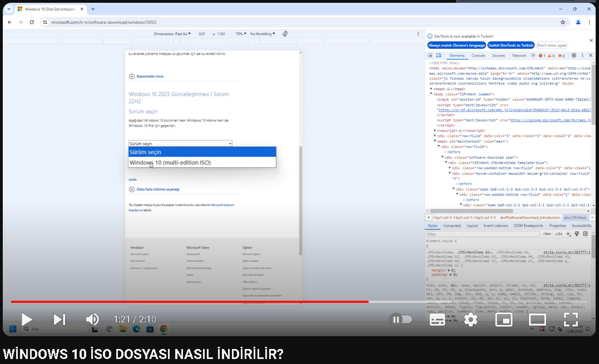
Task: Add a new style rule plus icon
Action: pyautogui.click(x=568, y=234)
